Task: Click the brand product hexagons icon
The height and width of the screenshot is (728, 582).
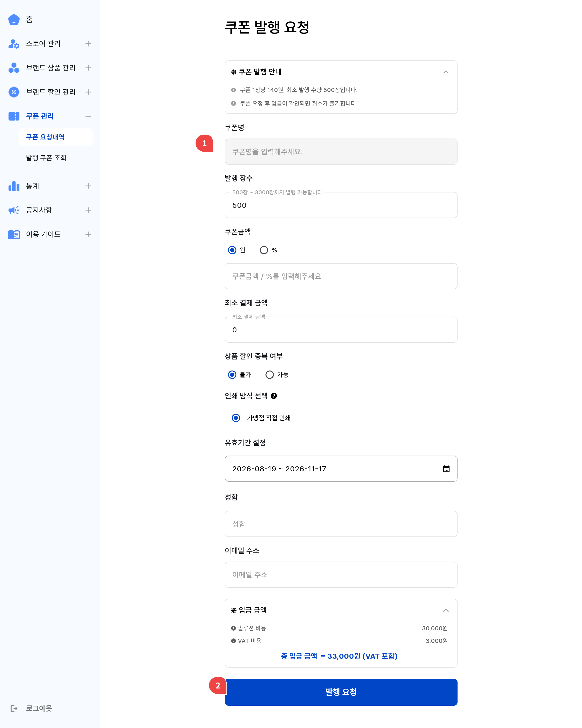Action: pyautogui.click(x=14, y=68)
